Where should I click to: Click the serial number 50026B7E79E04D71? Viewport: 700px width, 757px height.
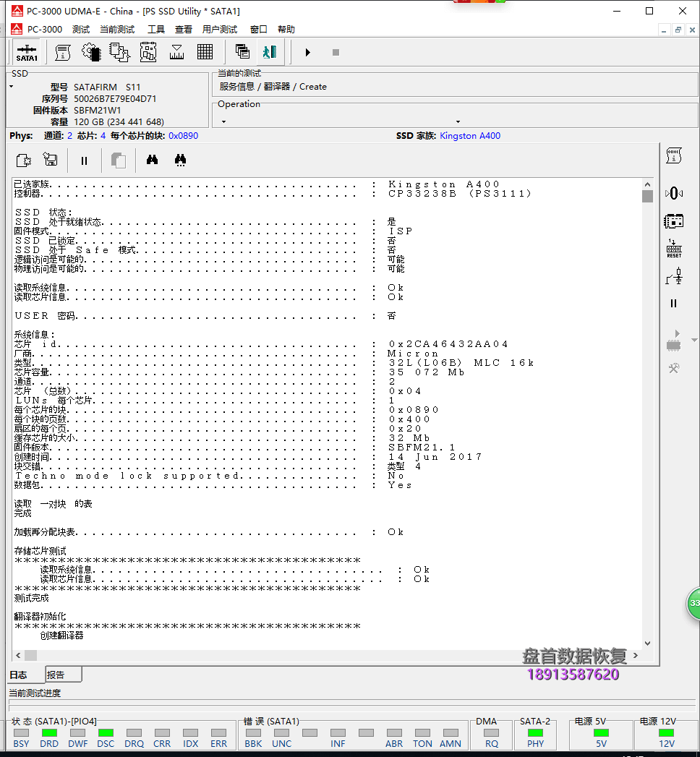pyautogui.click(x=115, y=98)
